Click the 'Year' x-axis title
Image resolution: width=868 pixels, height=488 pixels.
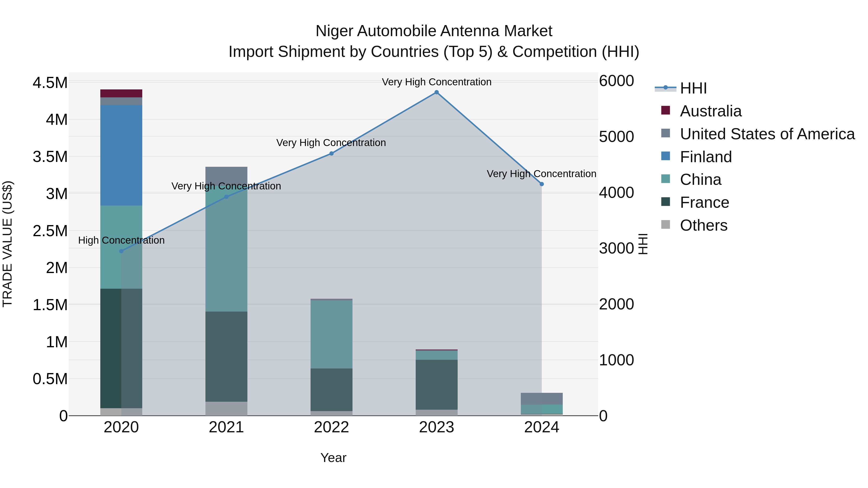coord(333,458)
